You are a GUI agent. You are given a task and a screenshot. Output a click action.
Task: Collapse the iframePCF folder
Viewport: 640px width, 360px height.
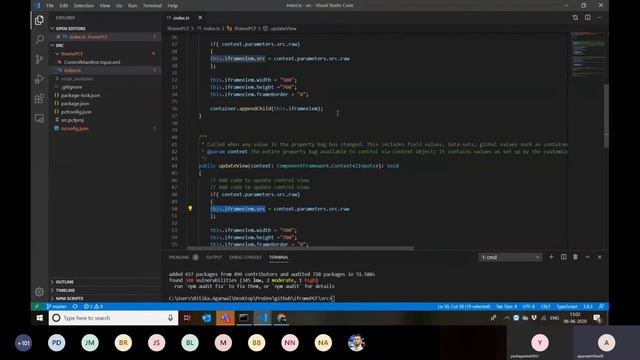click(71, 53)
